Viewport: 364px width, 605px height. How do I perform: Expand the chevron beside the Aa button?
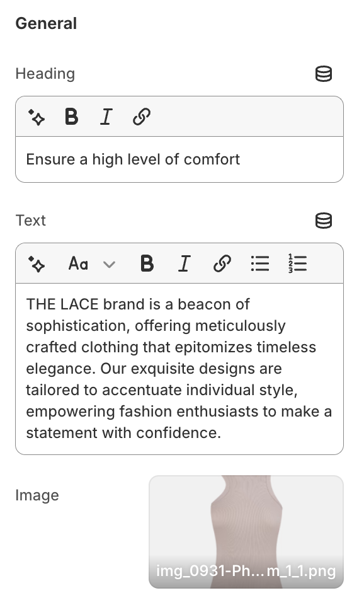click(x=109, y=265)
